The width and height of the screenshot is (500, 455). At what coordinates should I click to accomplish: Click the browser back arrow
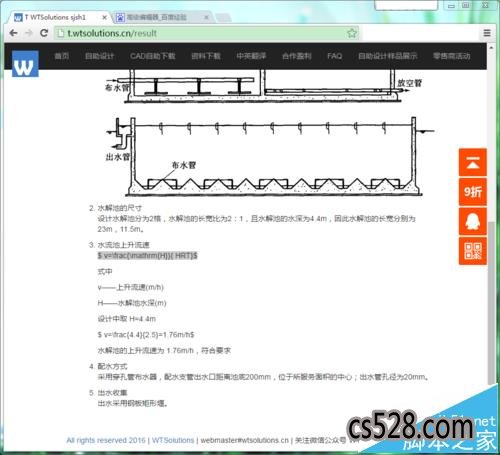pyautogui.click(x=14, y=33)
